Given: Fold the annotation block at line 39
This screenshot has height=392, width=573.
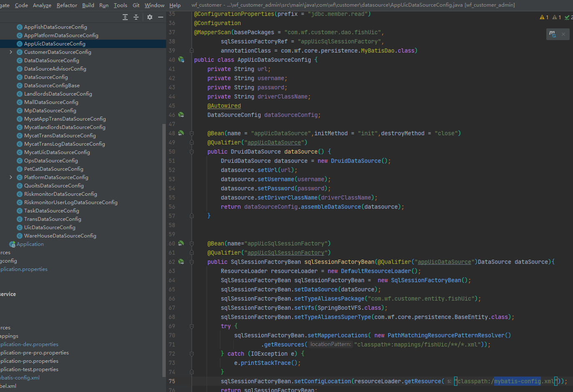Looking at the screenshot, I should (192, 51).
